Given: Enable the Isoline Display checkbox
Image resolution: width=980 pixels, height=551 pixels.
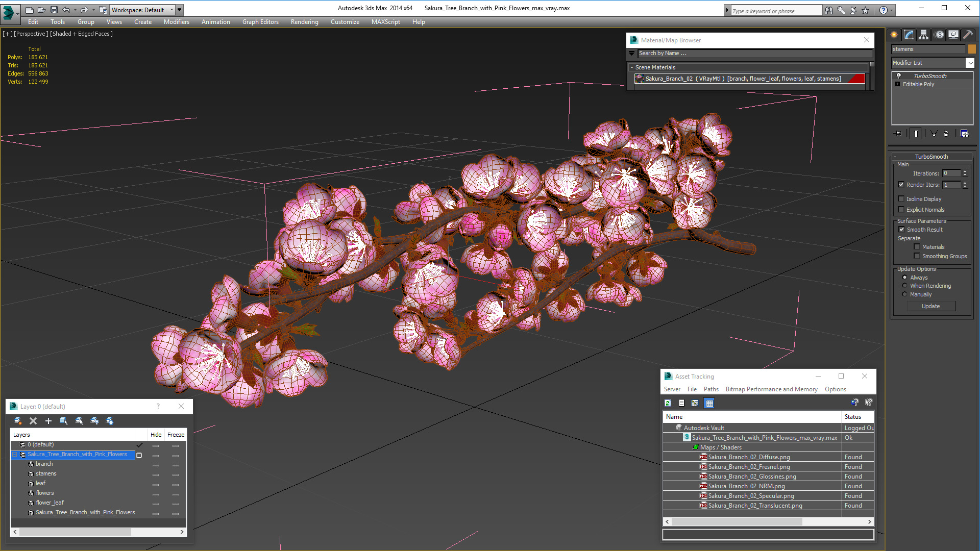Looking at the screenshot, I should 901,199.
